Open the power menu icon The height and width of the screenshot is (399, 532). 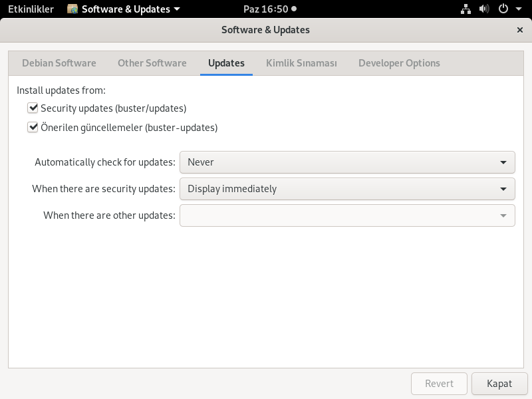coord(503,9)
